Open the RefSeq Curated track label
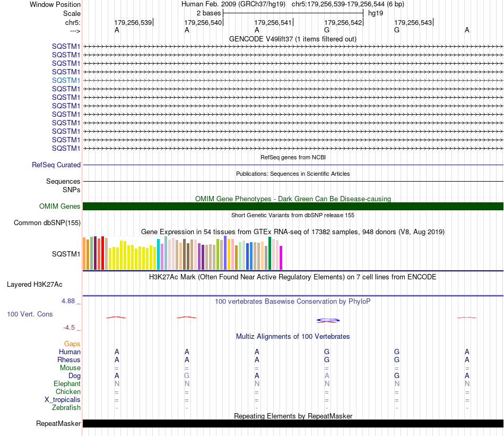 (x=56, y=165)
